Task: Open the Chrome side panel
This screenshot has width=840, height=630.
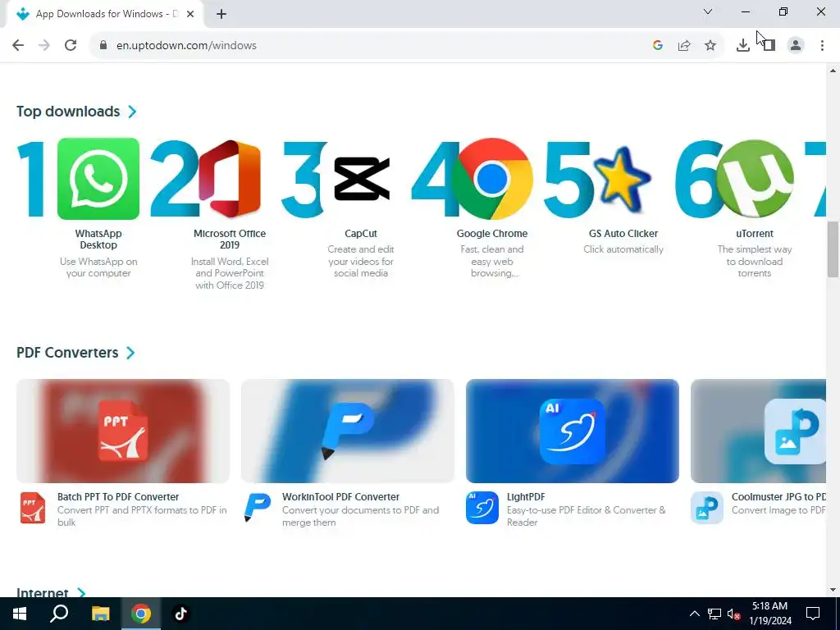Action: [x=769, y=46]
